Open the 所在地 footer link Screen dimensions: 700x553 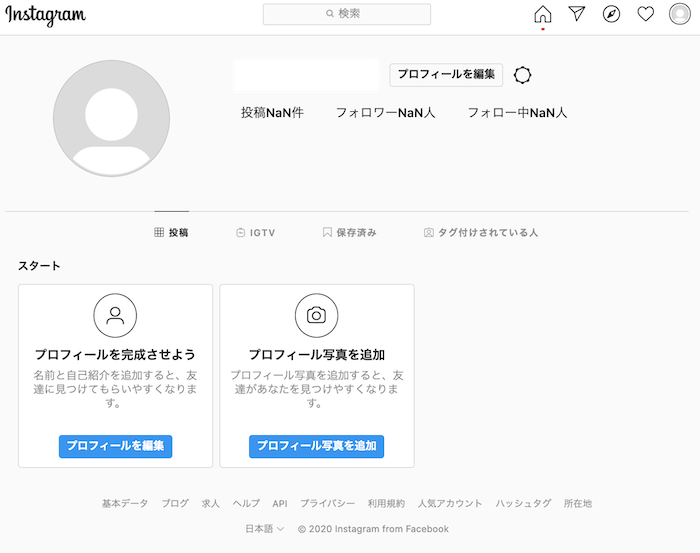578,503
